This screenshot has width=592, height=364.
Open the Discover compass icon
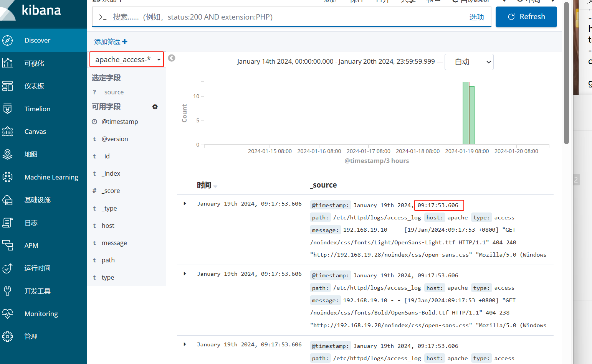pyautogui.click(x=8, y=40)
